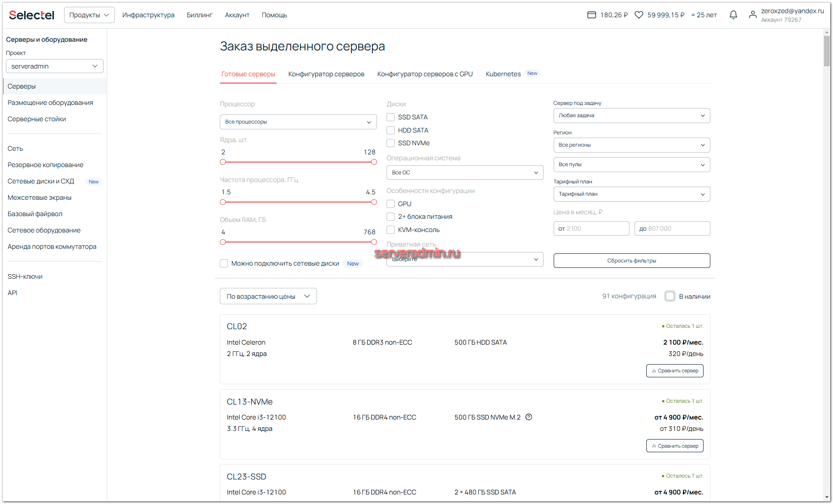Click the cores slider maximum handle at 128
833x504 pixels.
tap(374, 162)
